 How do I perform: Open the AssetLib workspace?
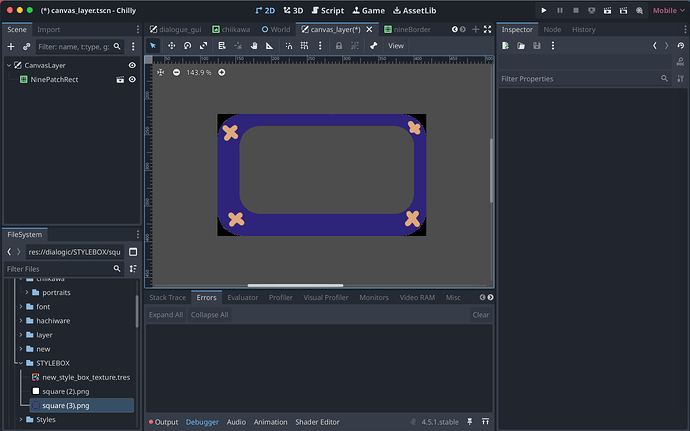(x=412, y=10)
